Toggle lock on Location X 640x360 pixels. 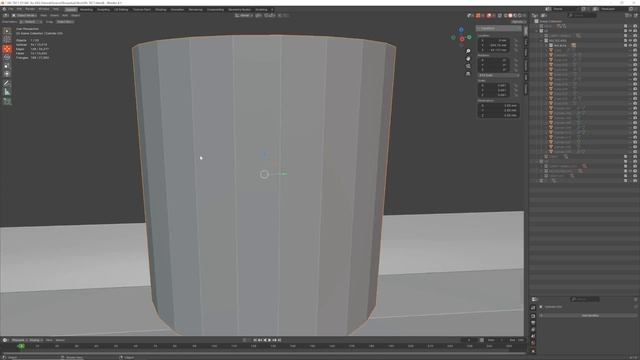click(516, 40)
